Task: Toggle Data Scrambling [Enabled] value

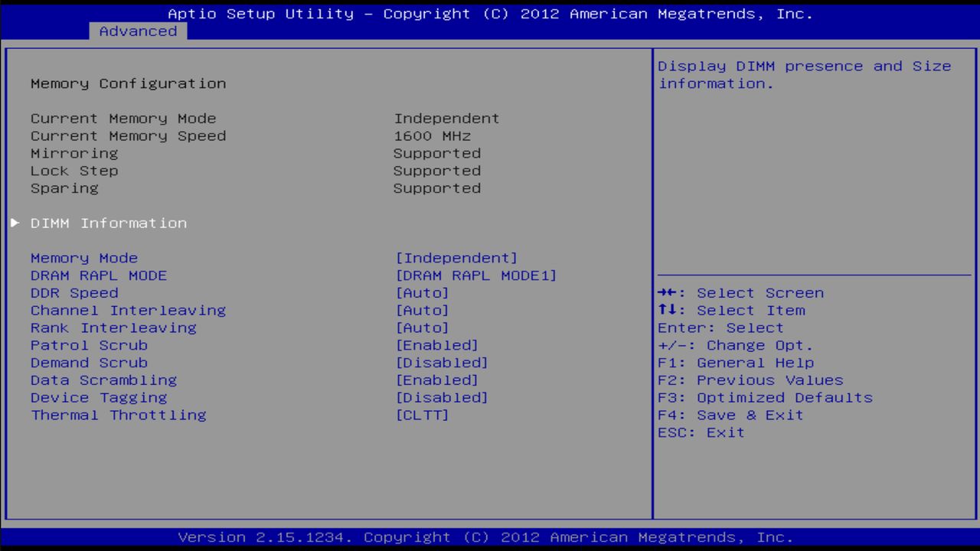Action: click(x=436, y=380)
